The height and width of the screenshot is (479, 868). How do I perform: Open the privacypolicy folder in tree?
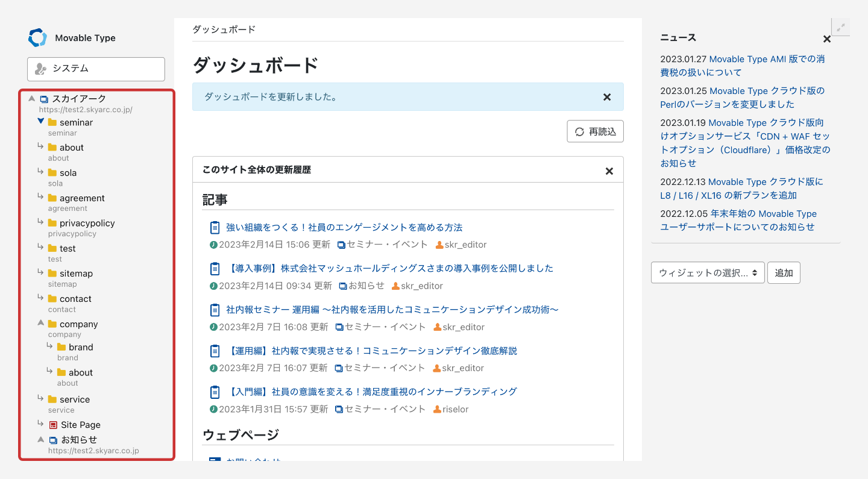pos(87,223)
